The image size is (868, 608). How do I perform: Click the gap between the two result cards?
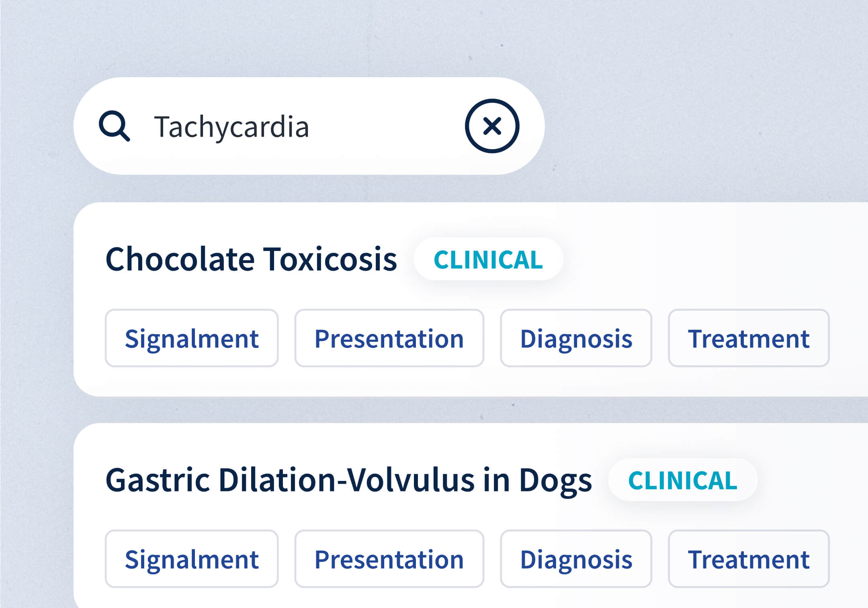click(442, 410)
